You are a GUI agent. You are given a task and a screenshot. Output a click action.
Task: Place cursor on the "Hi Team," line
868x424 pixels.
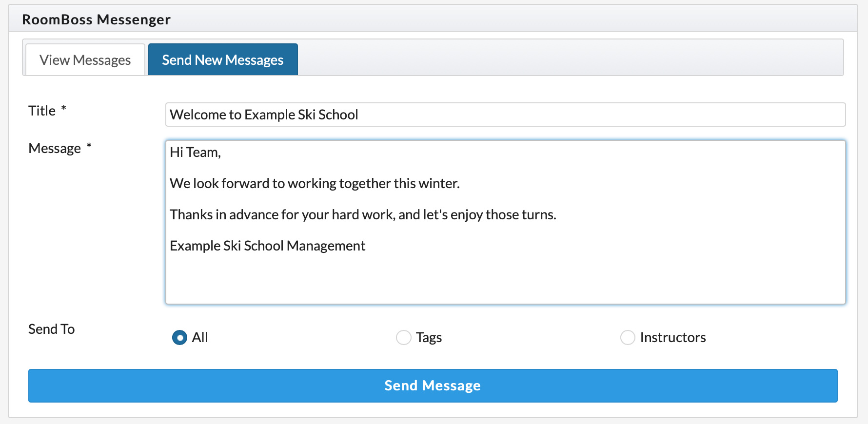pyautogui.click(x=195, y=153)
